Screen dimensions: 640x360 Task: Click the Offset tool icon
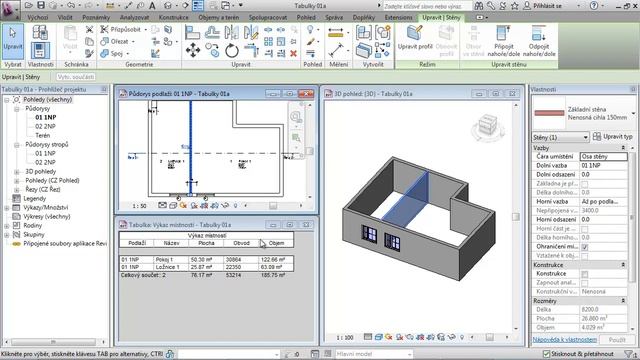point(212,32)
